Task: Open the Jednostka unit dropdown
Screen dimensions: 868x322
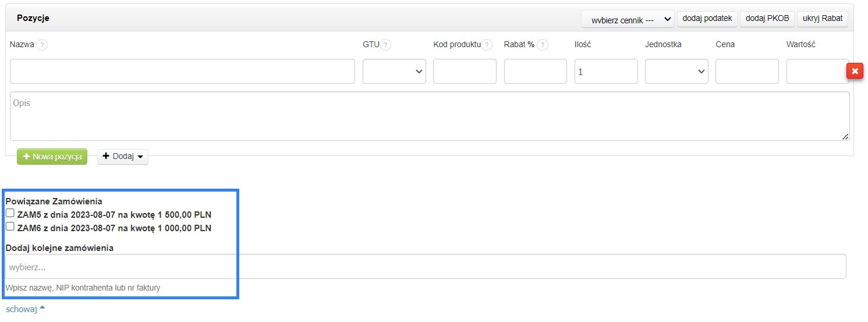Action: (676, 71)
